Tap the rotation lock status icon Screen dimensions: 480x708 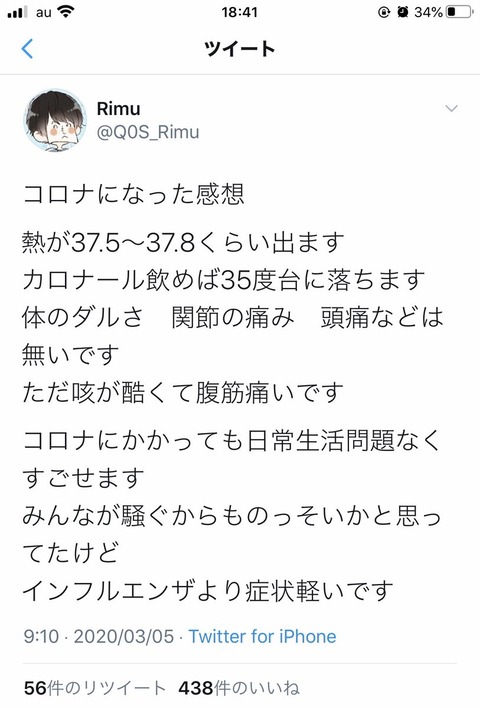pyautogui.click(x=384, y=12)
